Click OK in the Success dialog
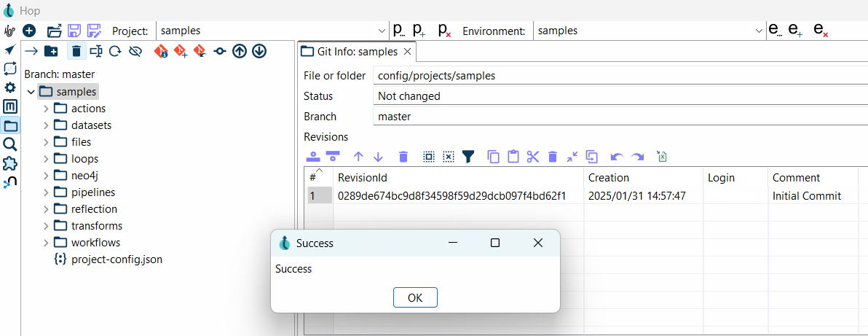This screenshot has width=868, height=336. pyautogui.click(x=415, y=297)
